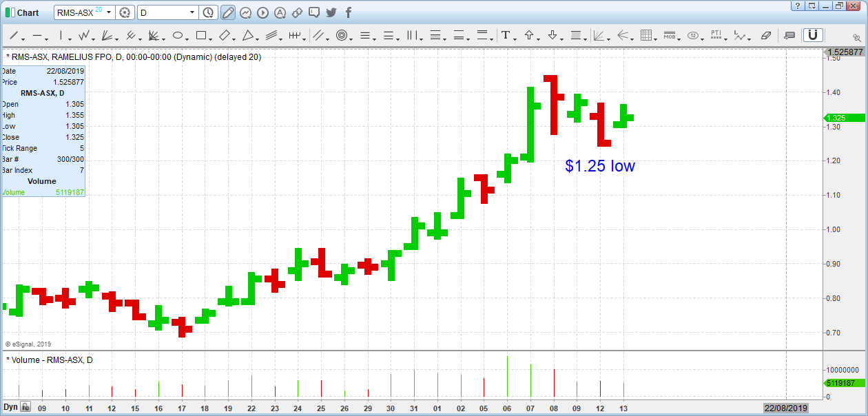Select the up arrow marker tool

point(529,35)
